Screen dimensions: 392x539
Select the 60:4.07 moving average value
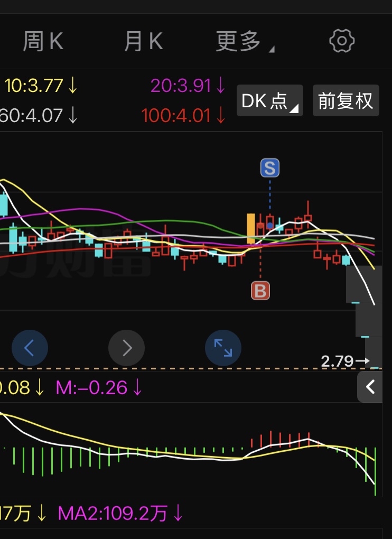39,116
